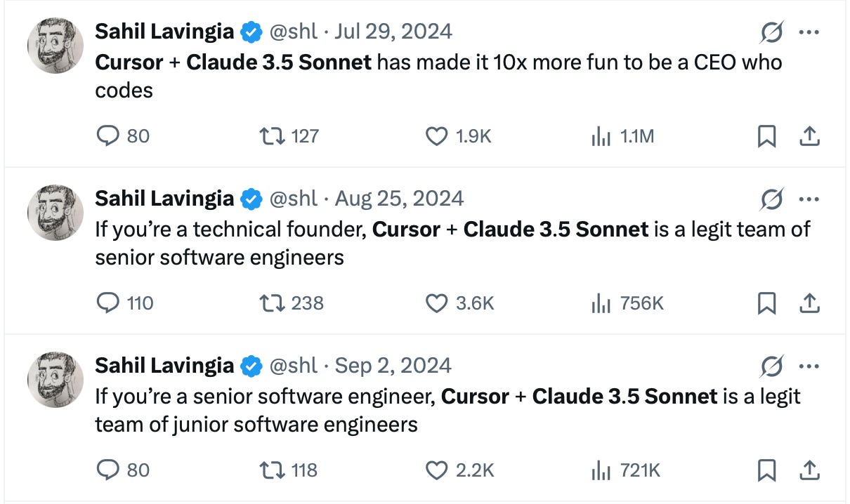Open the @shl handle on the Aug 25 tweet
850x504 pixels.
coord(294,199)
